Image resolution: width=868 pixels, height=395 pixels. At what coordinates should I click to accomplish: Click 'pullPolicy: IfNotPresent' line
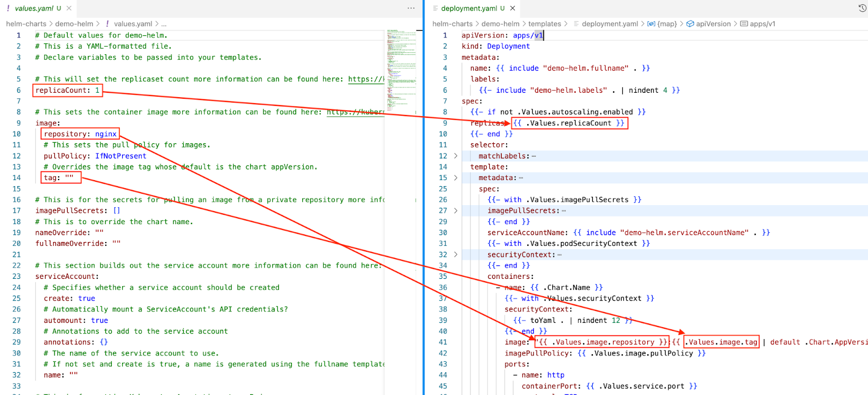[x=95, y=156]
